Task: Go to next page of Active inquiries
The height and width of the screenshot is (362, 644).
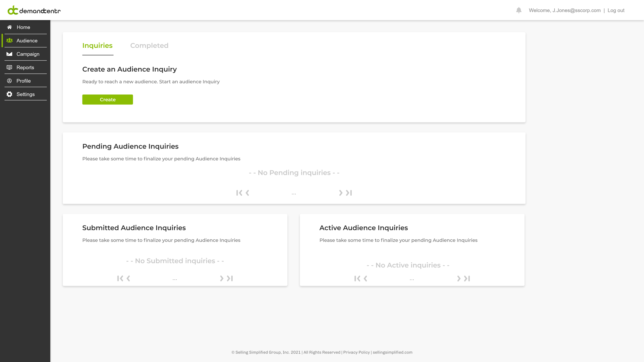Action: pos(459,279)
